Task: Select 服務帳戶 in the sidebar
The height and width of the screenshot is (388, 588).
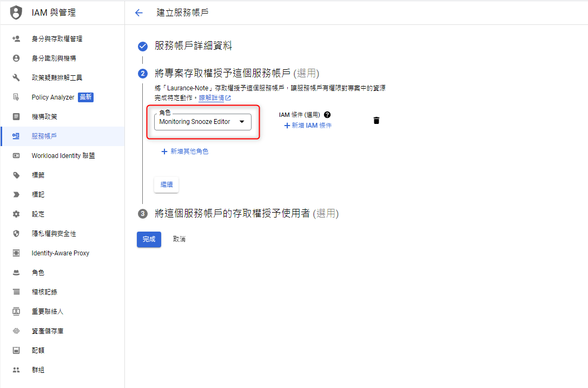Action: [63, 136]
